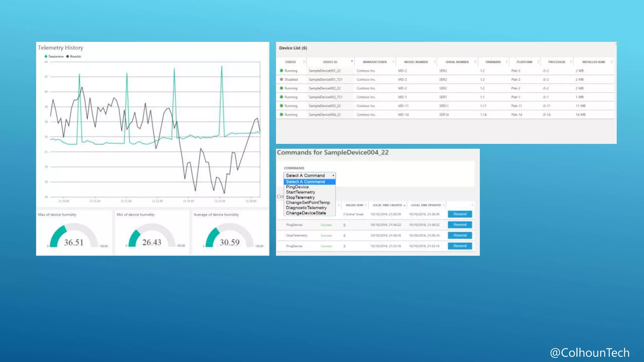Click grey Disabled status dot for SampleDevice001_721
Screen dimensions: 644x362
281,80
